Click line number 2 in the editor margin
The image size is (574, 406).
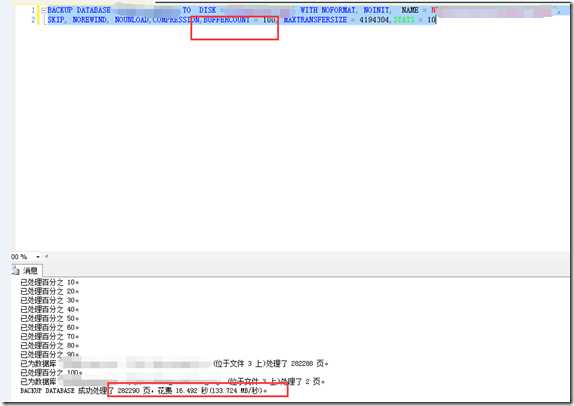(33, 20)
